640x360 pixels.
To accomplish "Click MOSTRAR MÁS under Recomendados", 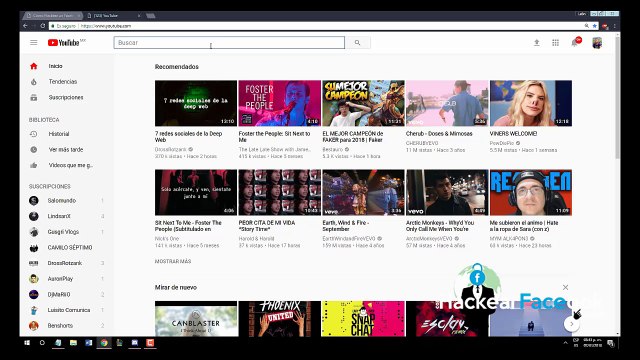I will click(x=173, y=261).
